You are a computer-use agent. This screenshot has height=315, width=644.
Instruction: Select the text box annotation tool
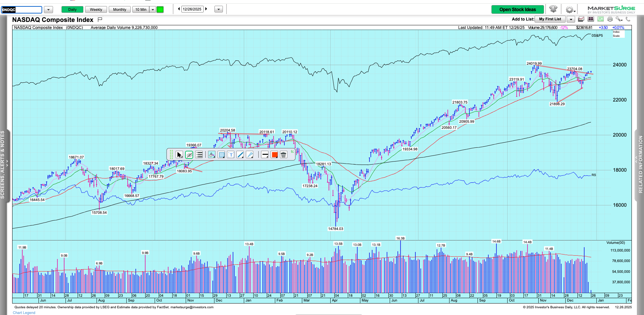[x=231, y=155]
